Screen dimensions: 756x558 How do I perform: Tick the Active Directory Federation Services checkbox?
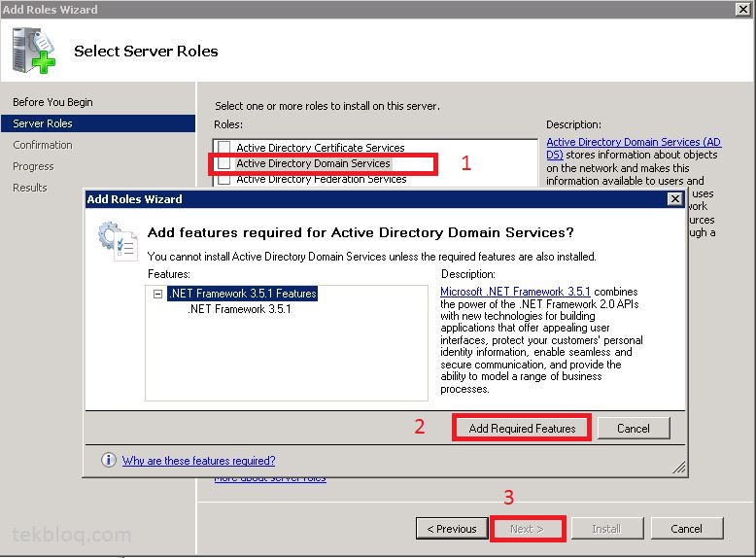224,180
